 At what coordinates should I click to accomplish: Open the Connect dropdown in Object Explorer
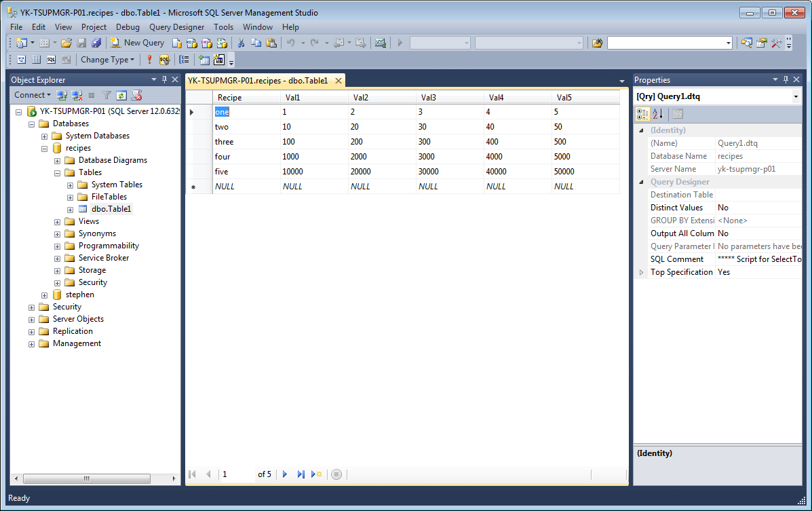(x=33, y=95)
